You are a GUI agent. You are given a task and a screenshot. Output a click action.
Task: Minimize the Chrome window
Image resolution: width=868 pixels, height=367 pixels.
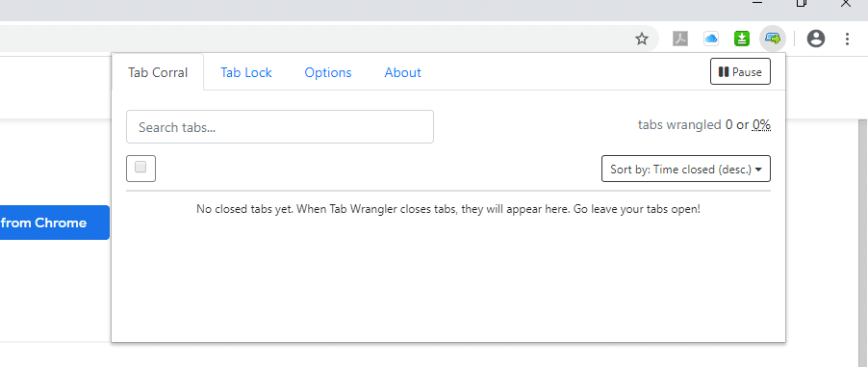click(x=757, y=3)
